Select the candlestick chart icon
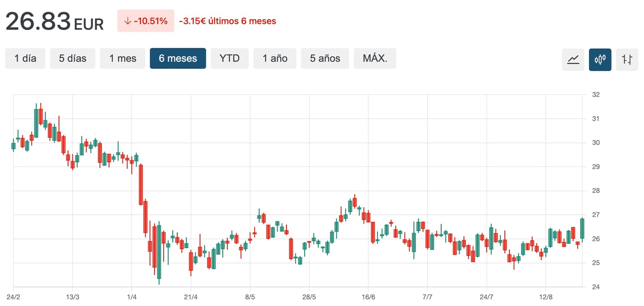644x306 pixels. 600,59
